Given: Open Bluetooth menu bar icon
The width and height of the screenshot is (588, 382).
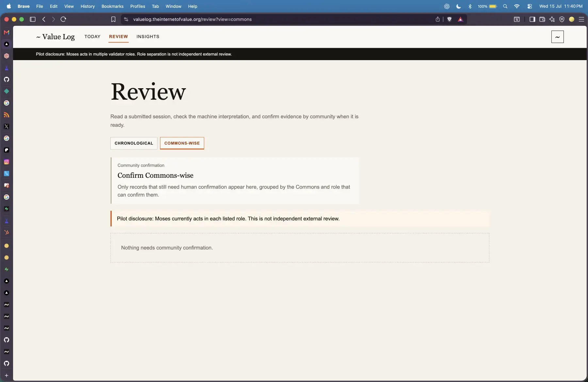Looking at the screenshot, I should (470, 6).
